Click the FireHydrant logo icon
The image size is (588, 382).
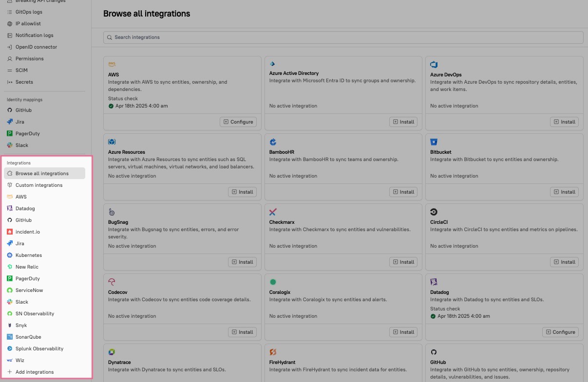click(273, 352)
